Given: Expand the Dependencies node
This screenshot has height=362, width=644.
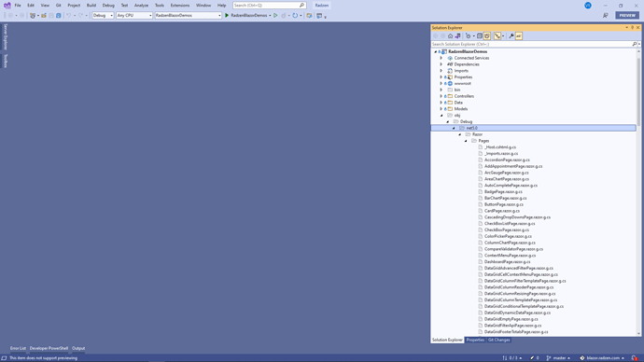Looking at the screenshot, I should pyautogui.click(x=441, y=64).
